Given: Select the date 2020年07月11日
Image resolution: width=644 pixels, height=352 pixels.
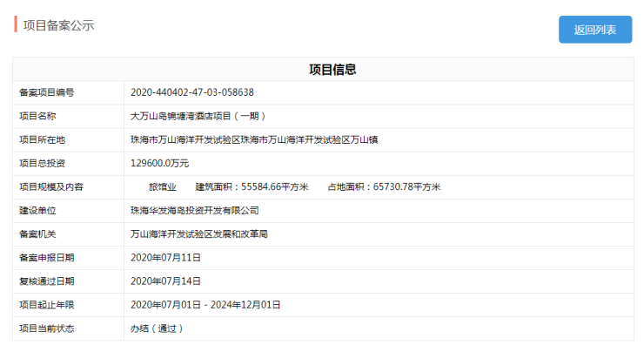Looking at the screenshot, I should click(x=165, y=258).
